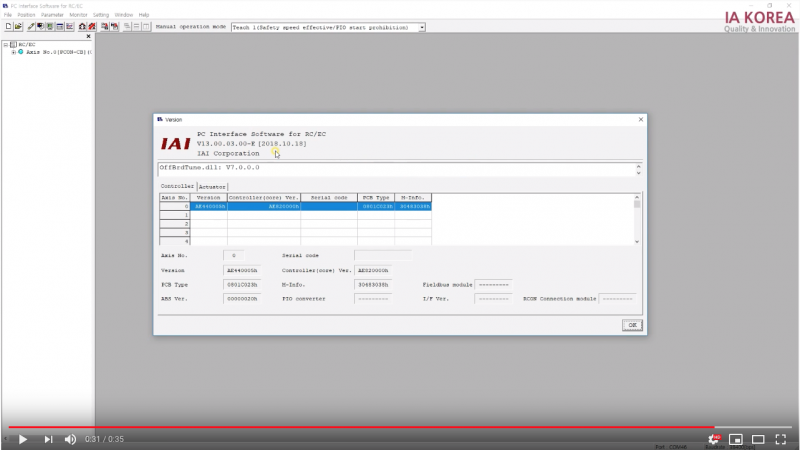This screenshot has height=450, width=800.
Task: Click the down arrow in the OffBrdTune.dll list
Action: [x=638, y=173]
